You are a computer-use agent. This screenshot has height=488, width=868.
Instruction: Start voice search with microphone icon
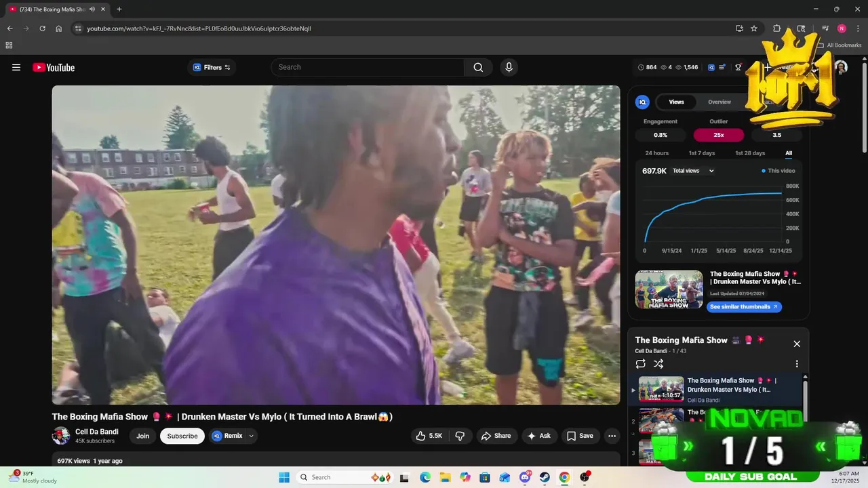pos(509,67)
